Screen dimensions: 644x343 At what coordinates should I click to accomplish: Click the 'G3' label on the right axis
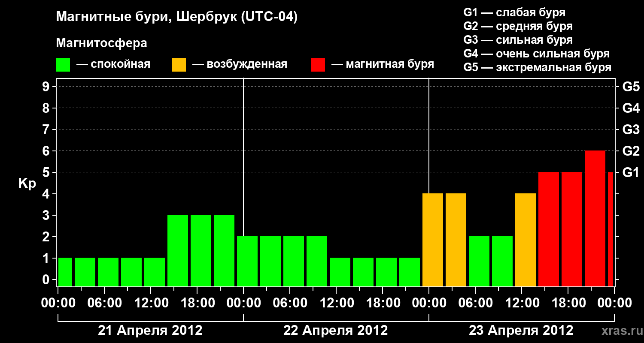(x=631, y=129)
